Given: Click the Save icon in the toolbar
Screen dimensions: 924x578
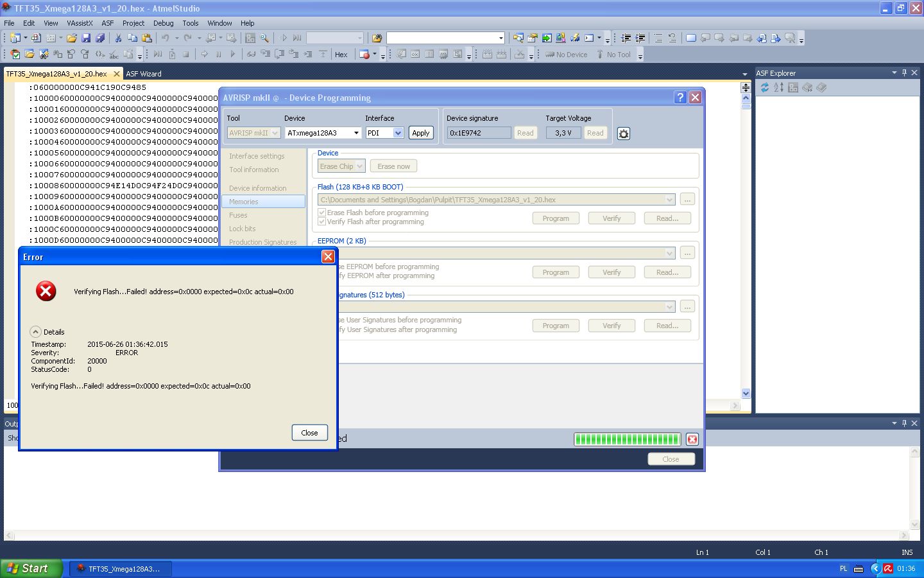Looking at the screenshot, I should [x=86, y=39].
